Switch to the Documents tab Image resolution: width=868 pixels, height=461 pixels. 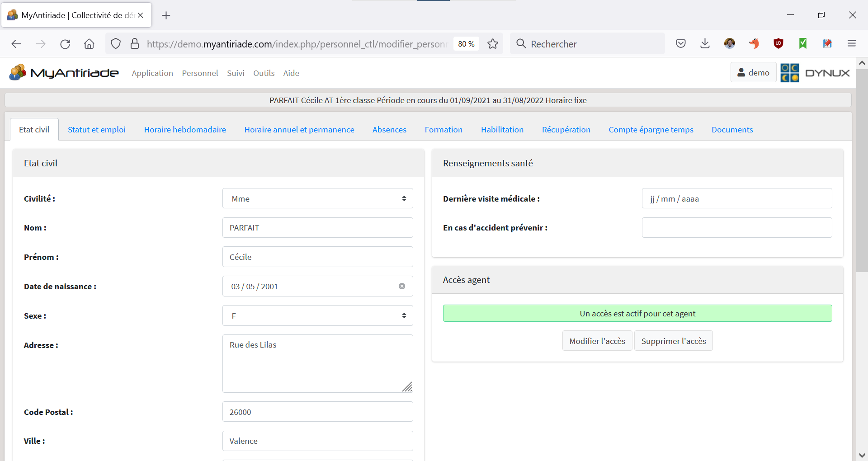[732, 130]
